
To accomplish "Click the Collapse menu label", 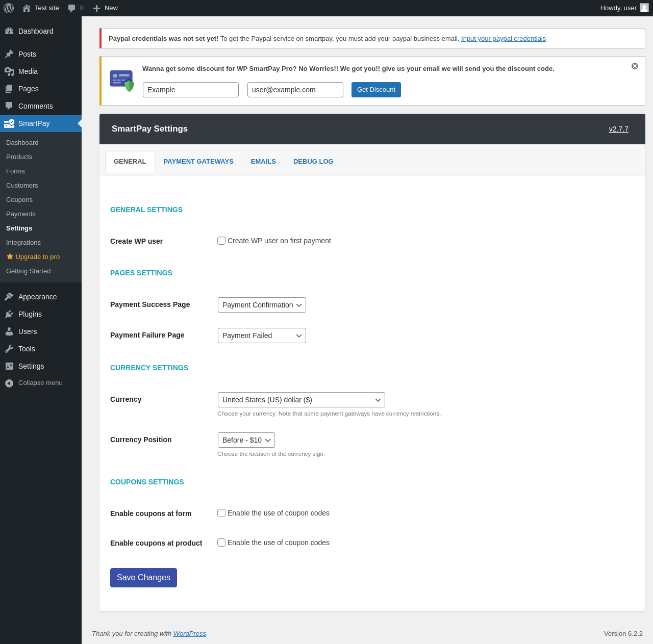I will click(x=40, y=383).
